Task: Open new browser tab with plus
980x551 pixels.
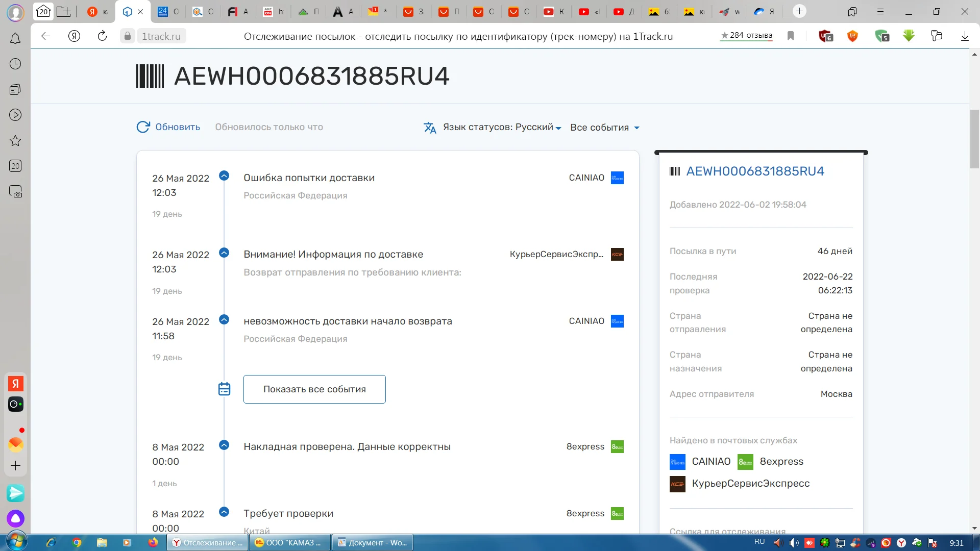Action: click(x=799, y=11)
